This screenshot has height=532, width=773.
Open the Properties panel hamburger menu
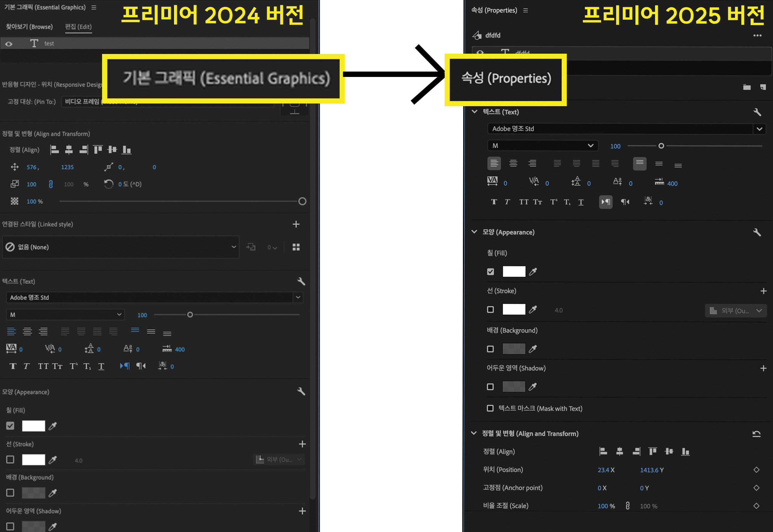(x=526, y=10)
